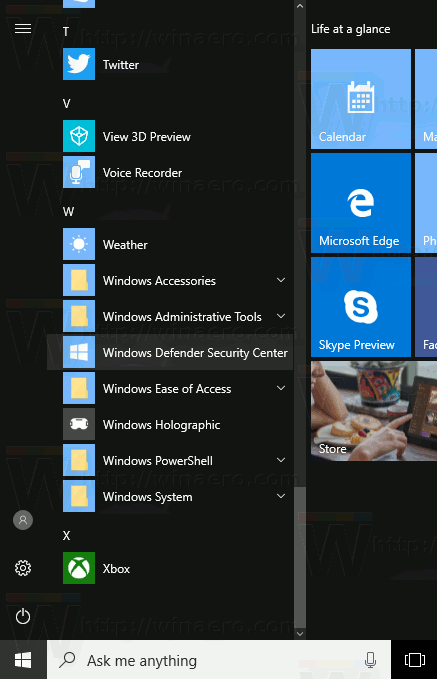Open the Xbox app icon
This screenshot has width=437, height=679.
tap(79, 568)
